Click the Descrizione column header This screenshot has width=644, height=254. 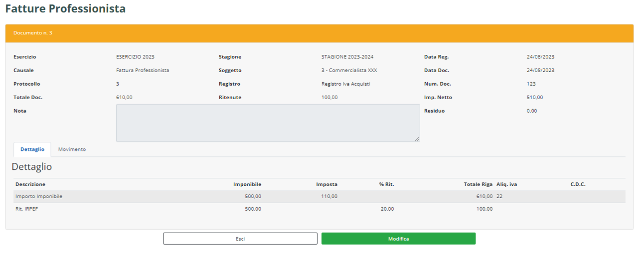pos(30,185)
